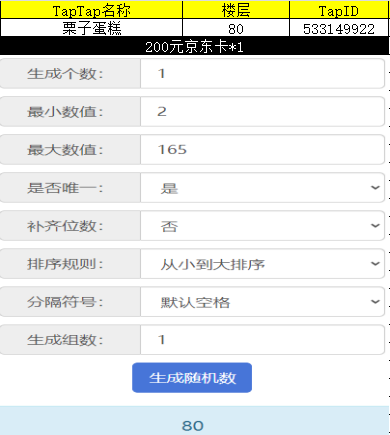Click the TapID value 533149922
This screenshot has height=435, width=390.
(x=339, y=29)
